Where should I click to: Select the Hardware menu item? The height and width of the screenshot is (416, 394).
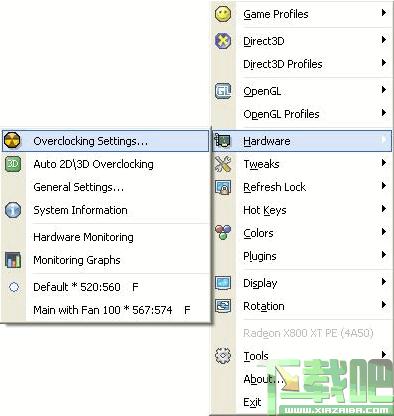click(302, 141)
